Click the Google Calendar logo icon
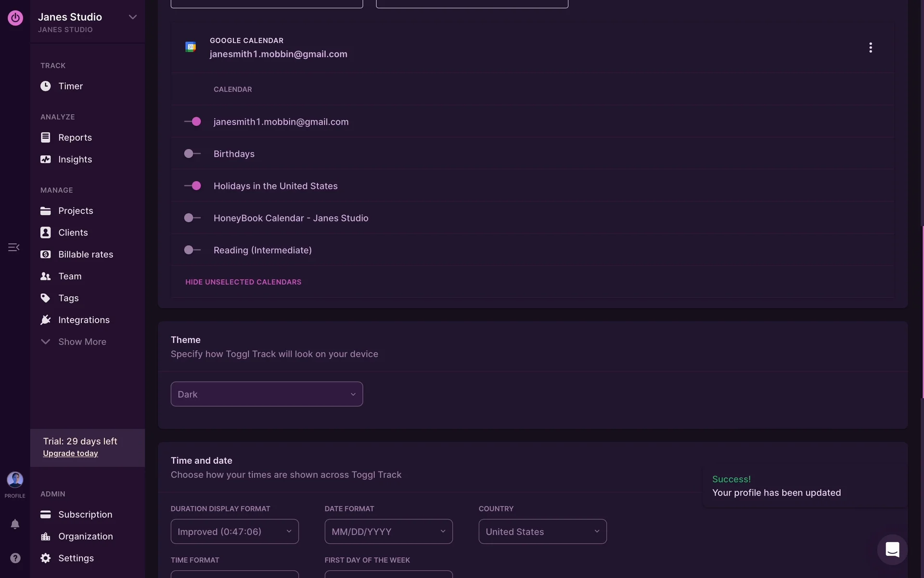The width and height of the screenshot is (924, 578). [x=191, y=47]
